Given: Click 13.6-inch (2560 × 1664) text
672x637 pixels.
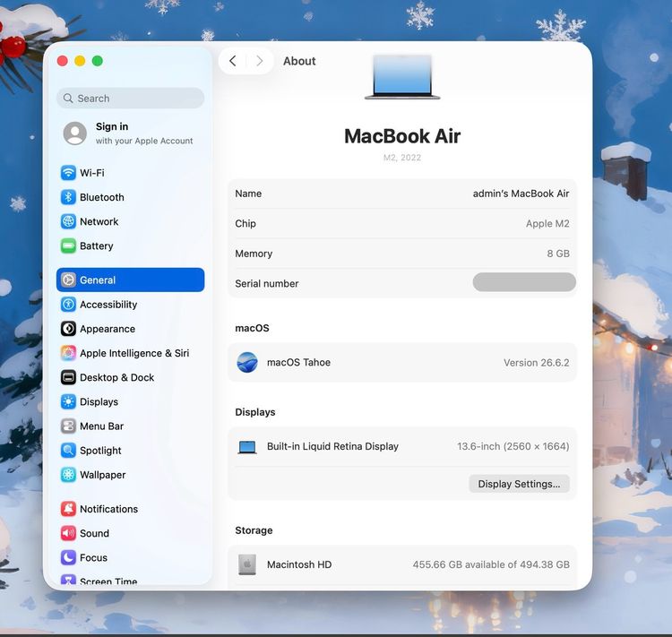Looking at the screenshot, I should (x=513, y=447).
